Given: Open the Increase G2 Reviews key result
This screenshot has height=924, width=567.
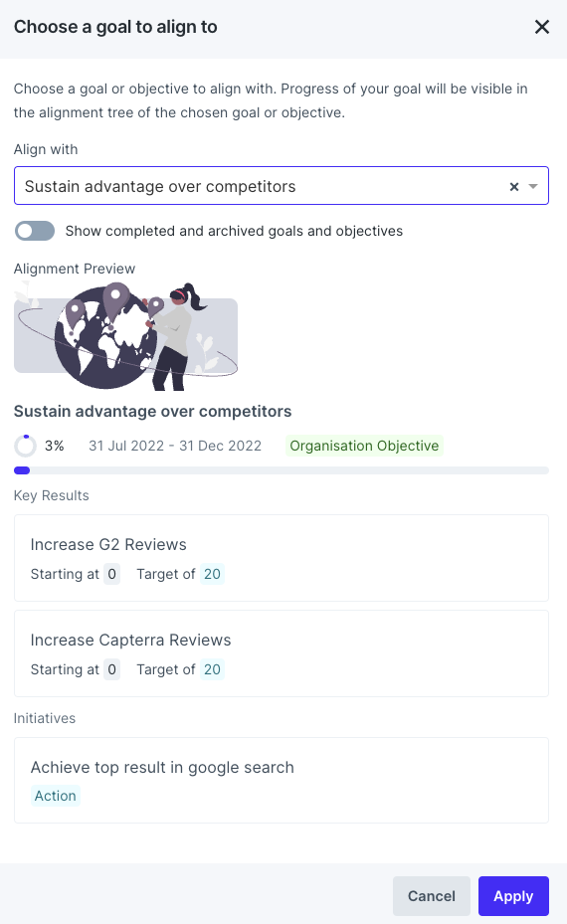Looking at the screenshot, I should pos(282,558).
